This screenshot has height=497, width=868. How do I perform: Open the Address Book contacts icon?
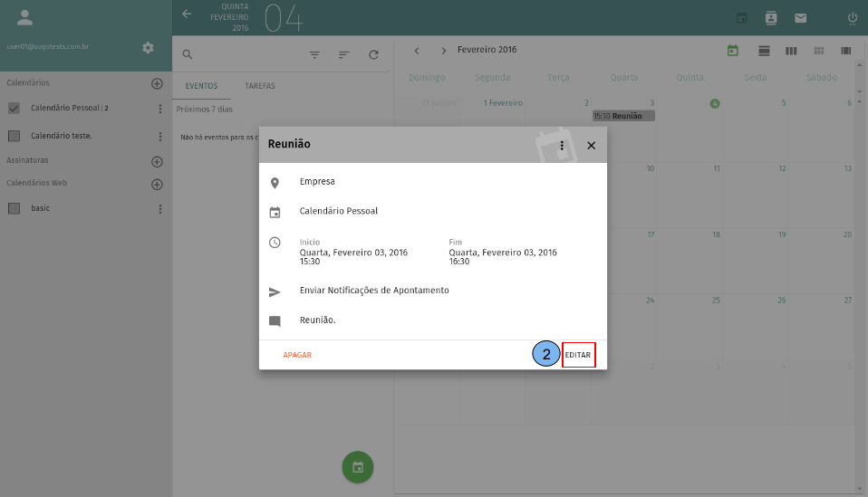(771, 18)
